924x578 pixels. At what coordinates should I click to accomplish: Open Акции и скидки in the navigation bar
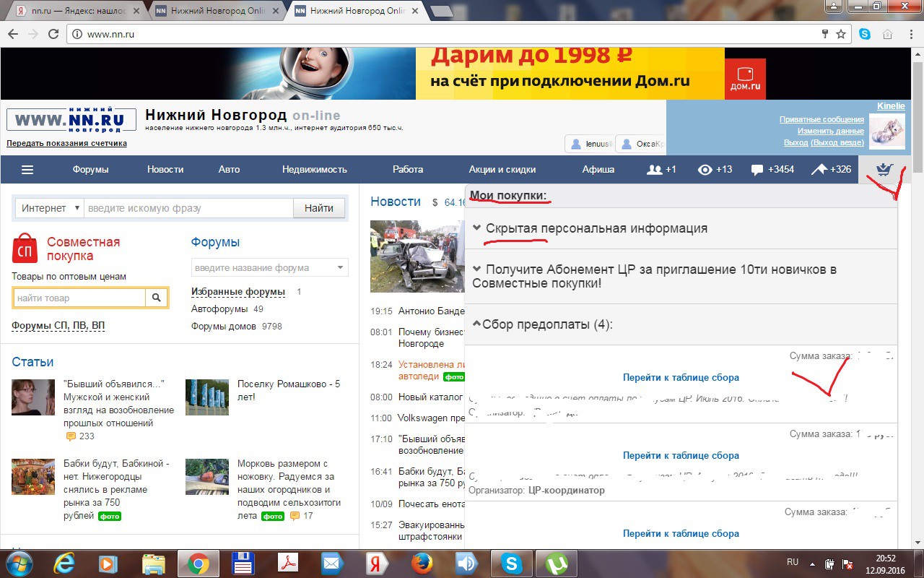pos(502,170)
